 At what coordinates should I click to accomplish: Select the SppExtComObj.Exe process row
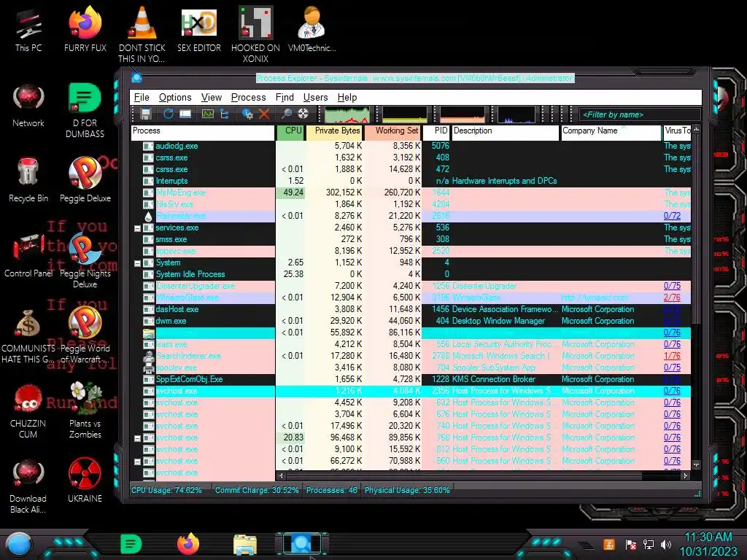pos(411,379)
